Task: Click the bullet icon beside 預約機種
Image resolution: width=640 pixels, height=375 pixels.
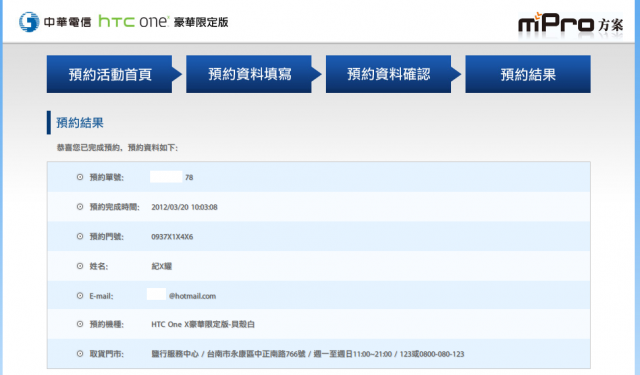Action: pos(80,324)
